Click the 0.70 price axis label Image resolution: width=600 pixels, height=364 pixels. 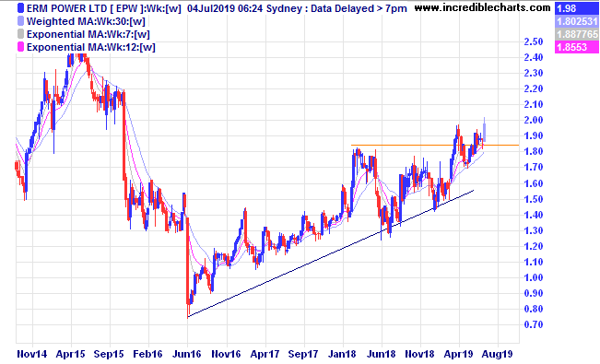point(534,324)
